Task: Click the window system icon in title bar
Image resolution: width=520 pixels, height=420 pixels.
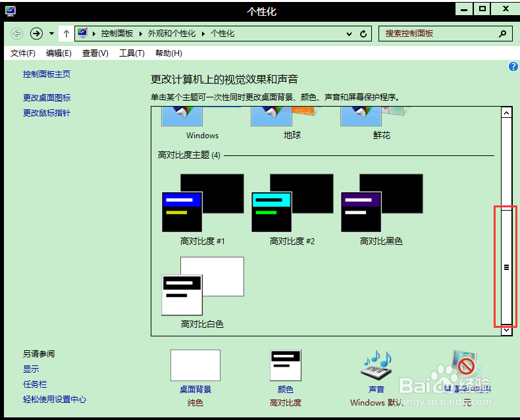Action: click(11, 11)
